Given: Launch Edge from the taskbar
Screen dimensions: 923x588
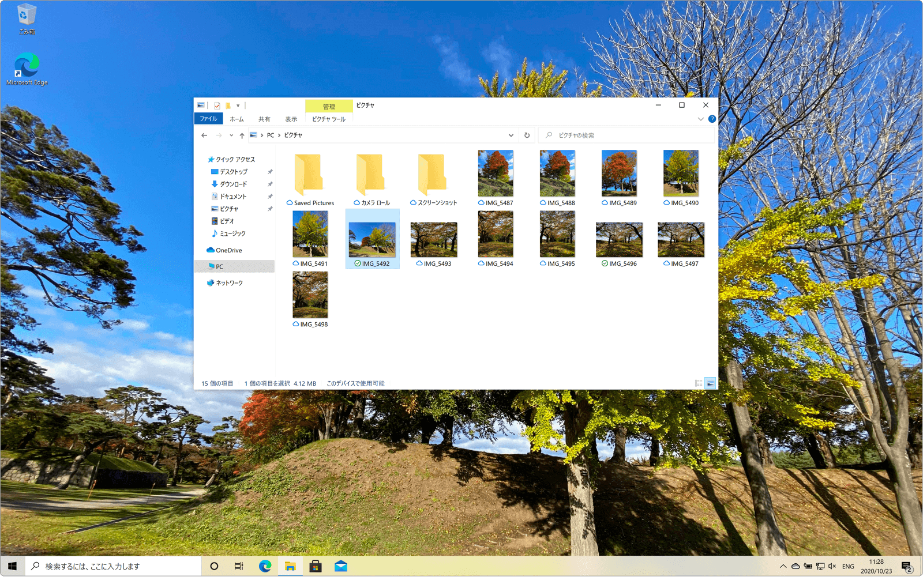Looking at the screenshot, I should pos(265,567).
